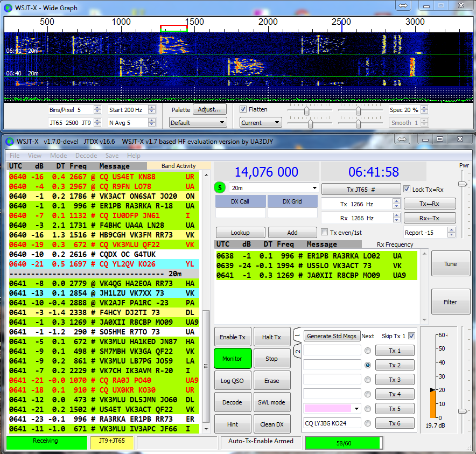Screen dimensions: 476x454
Task: Open the Palette Default dropdown
Action: click(198, 122)
